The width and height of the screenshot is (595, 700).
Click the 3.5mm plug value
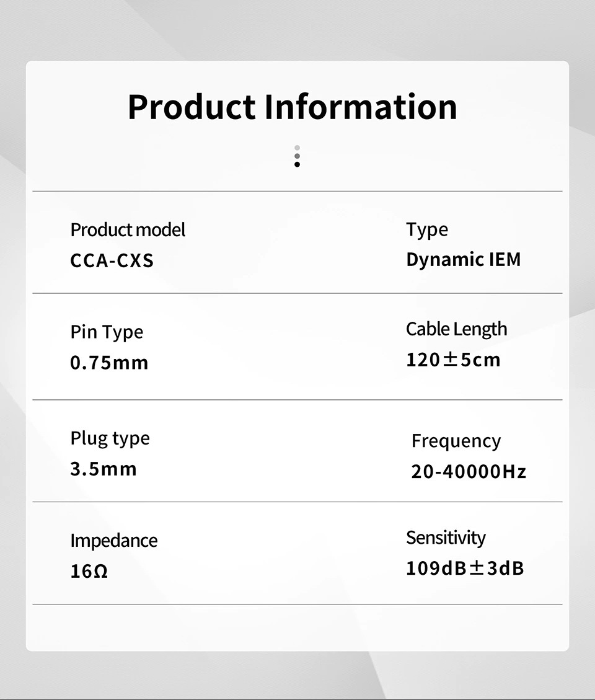pos(103,469)
